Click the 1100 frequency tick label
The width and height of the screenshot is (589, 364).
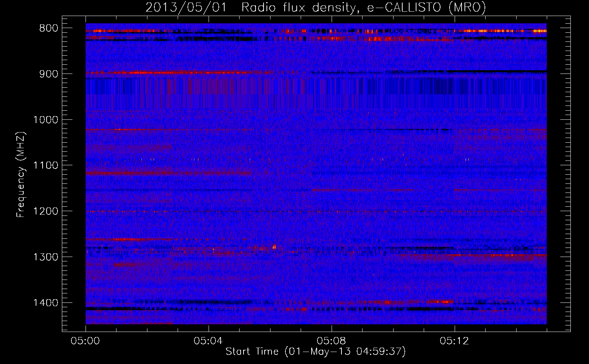pos(46,166)
